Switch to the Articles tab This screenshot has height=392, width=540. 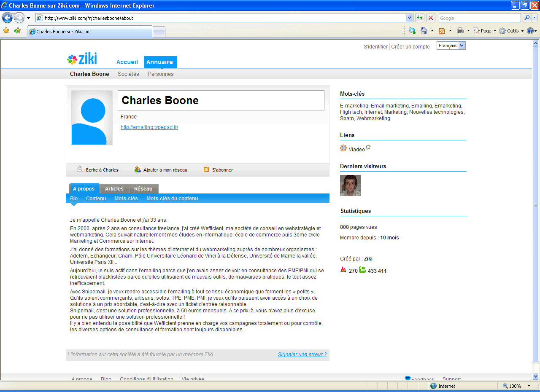(x=114, y=189)
